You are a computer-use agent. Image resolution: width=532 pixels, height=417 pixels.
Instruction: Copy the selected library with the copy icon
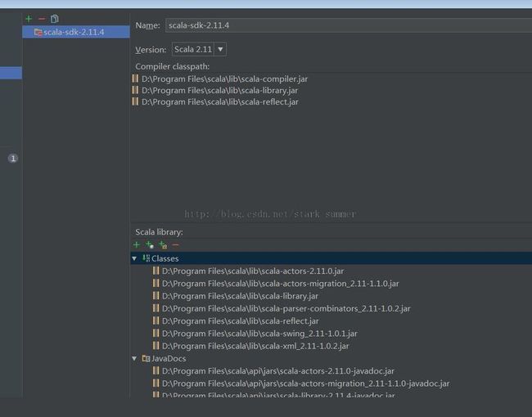(55, 19)
